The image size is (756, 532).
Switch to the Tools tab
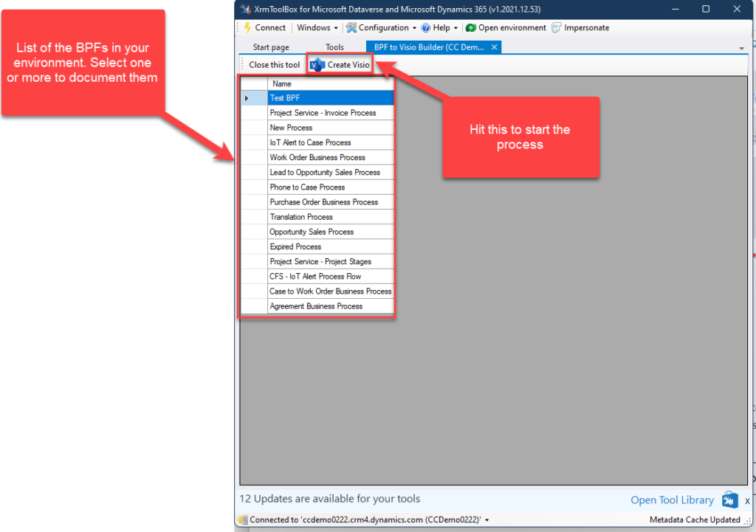coord(334,46)
